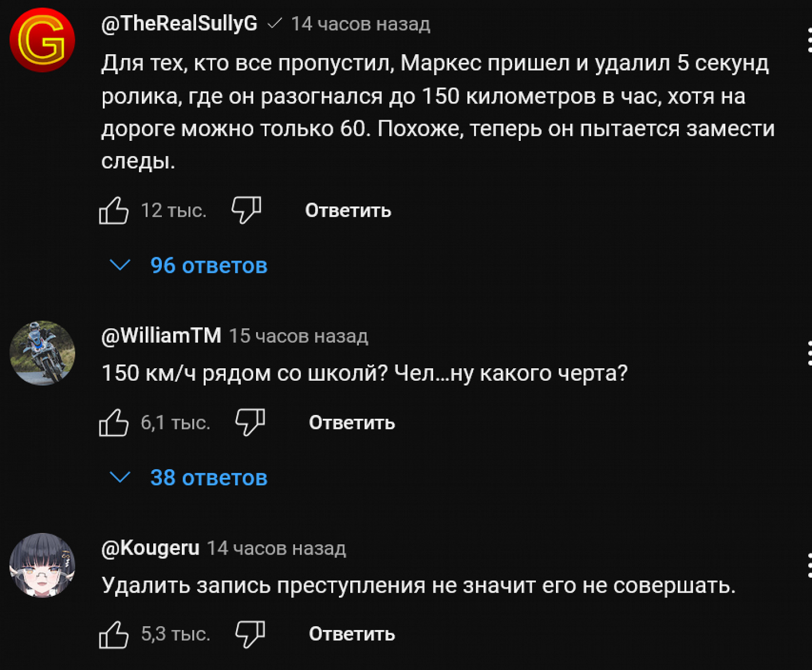812x670 pixels.
Task: Like the @Kougeru comment
Action: pyautogui.click(x=114, y=634)
